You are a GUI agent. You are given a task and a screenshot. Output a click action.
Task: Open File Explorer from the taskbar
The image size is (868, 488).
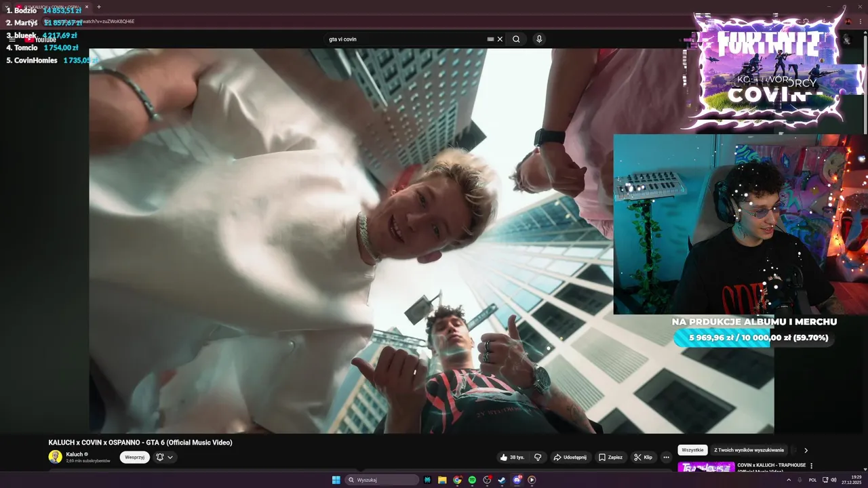point(442,480)
